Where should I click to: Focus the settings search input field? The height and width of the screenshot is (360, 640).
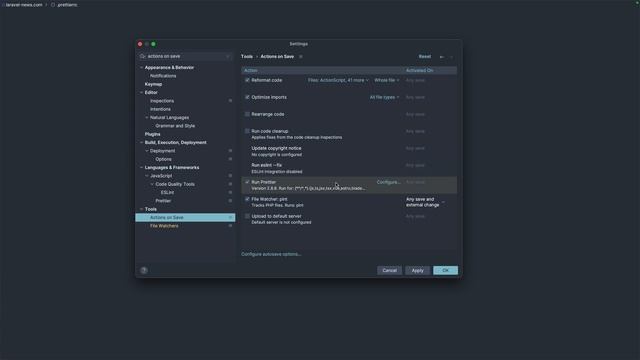(186, 56)
